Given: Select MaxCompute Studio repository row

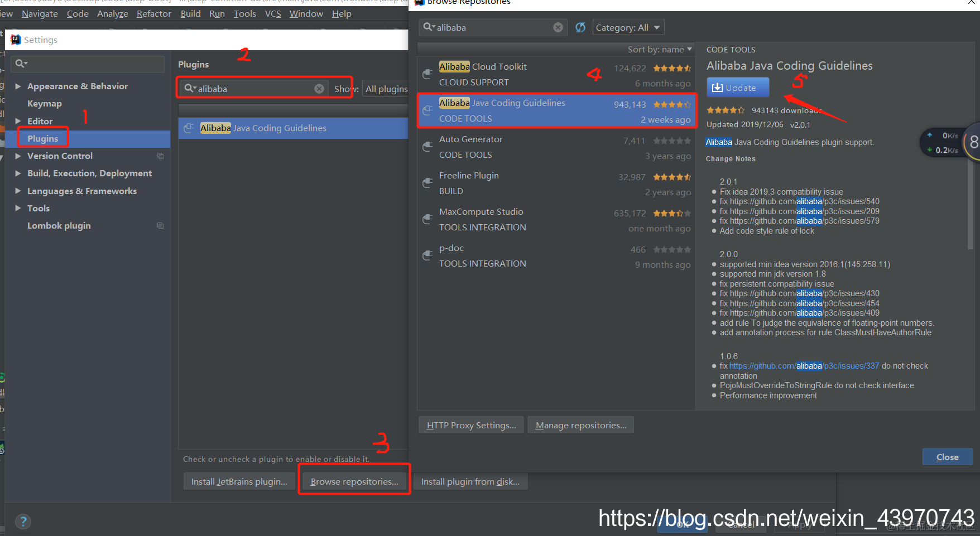Looking at the screenshot, I should click(556, 219).
